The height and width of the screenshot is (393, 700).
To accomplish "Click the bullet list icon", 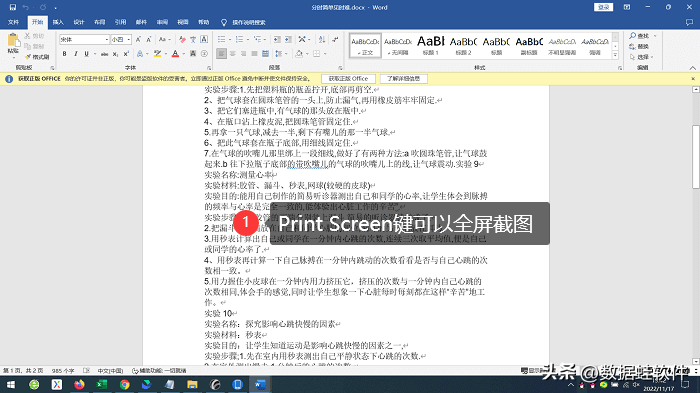I will 221,40.
